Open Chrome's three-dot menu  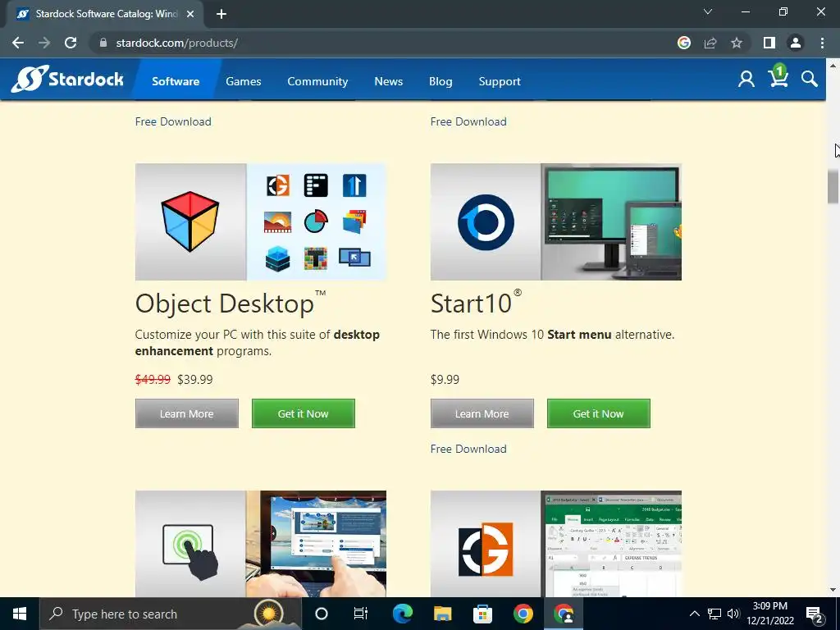(x=822, y=43)
